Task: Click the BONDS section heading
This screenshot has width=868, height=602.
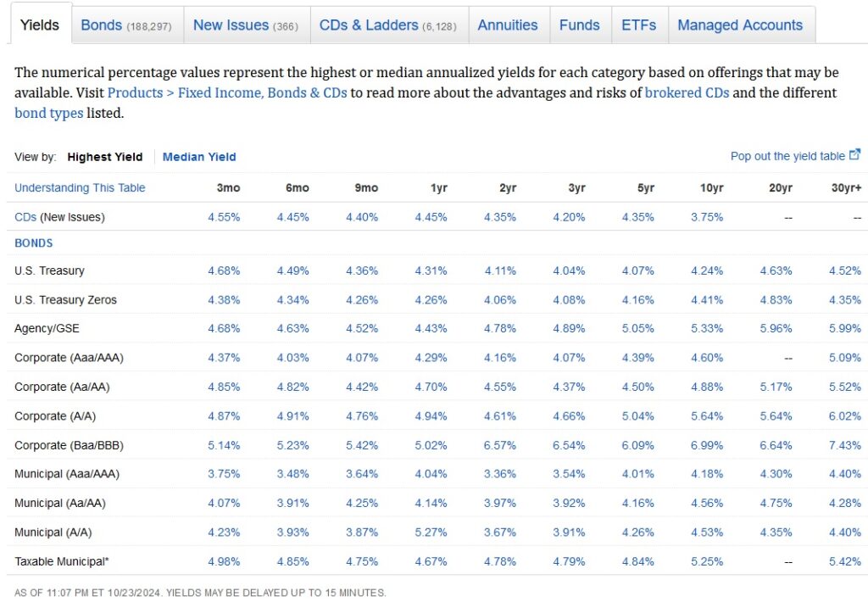Action: [34, 243]
